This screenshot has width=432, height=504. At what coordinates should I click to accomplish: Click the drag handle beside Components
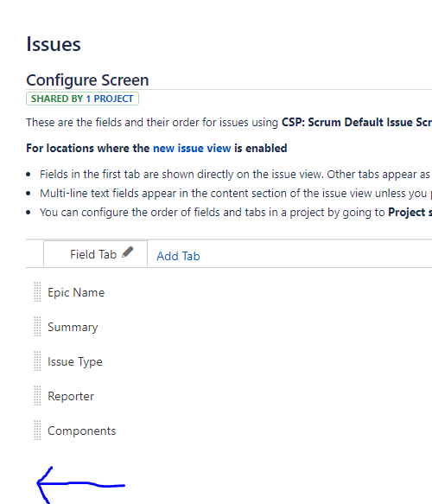(x=37, y=431)
